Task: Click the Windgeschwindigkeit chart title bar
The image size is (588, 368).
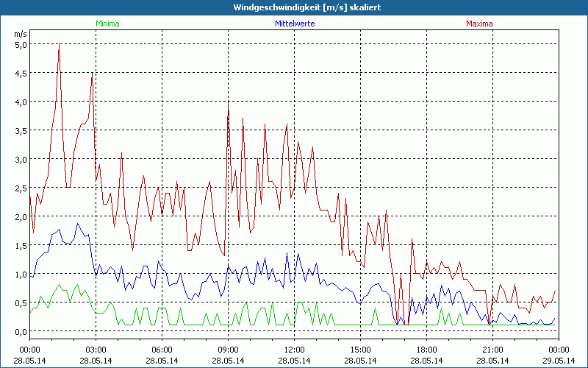Action: tap(294, 7)
